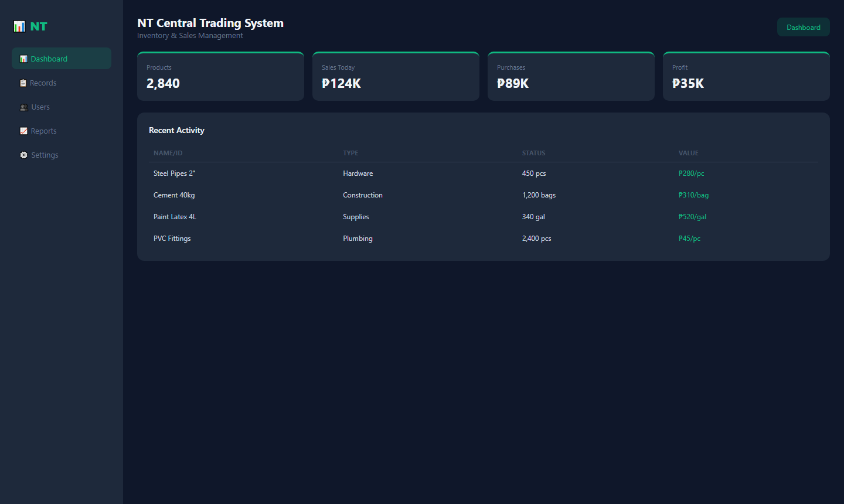Screen dimensions: 844x504
Task: Select the Profit ₱35K card
Action: (746, 76)
